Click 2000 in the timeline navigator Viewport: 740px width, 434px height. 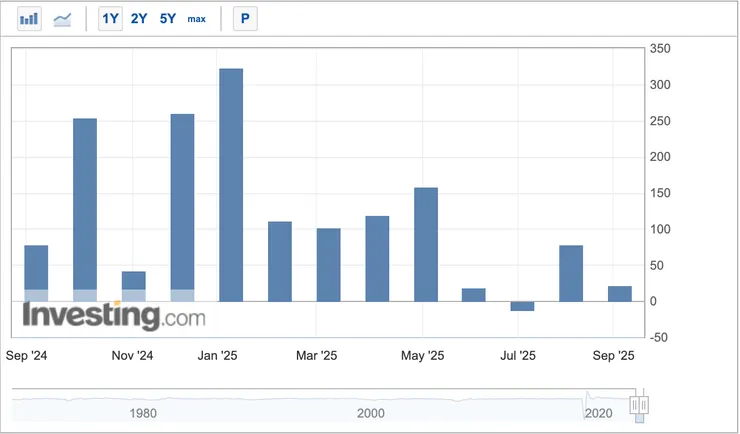pos(370,414)
